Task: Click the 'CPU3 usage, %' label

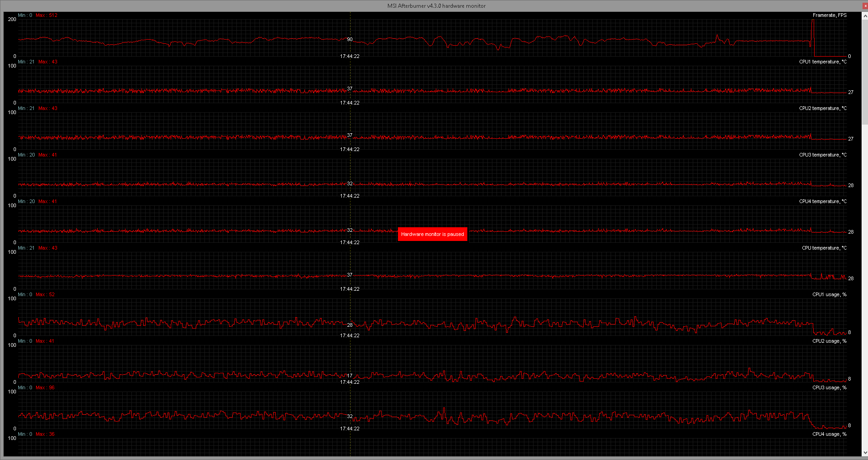Action: (x=829, y=387)
